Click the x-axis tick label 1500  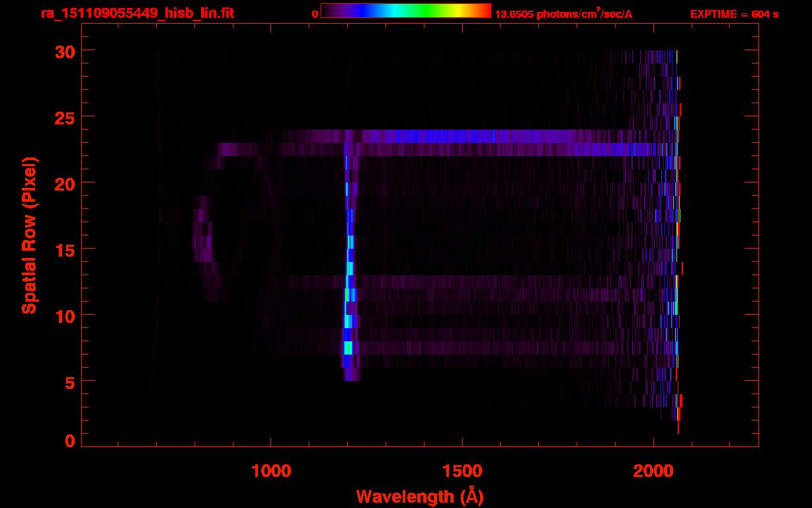click(x=462, y=471)
